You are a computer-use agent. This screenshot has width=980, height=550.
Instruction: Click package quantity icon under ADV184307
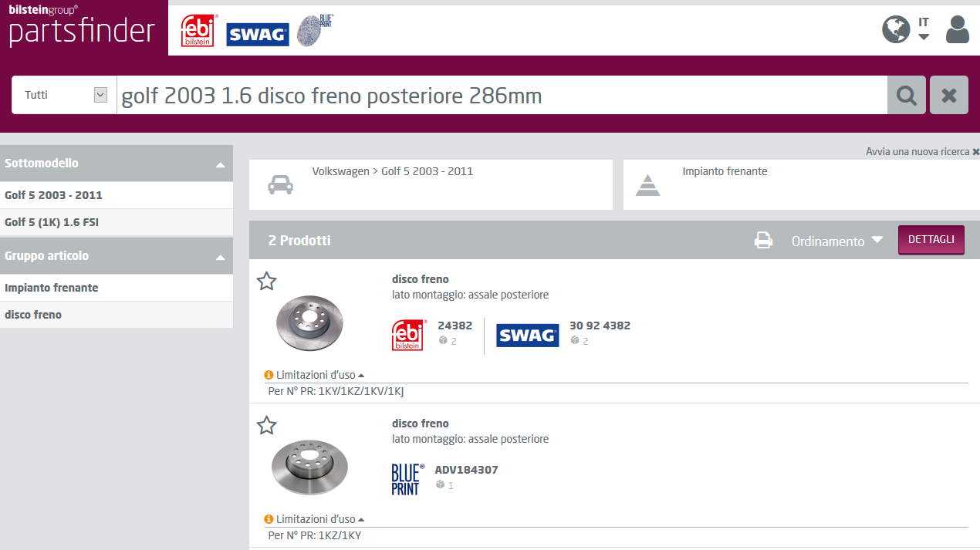[x=440, y=484]
